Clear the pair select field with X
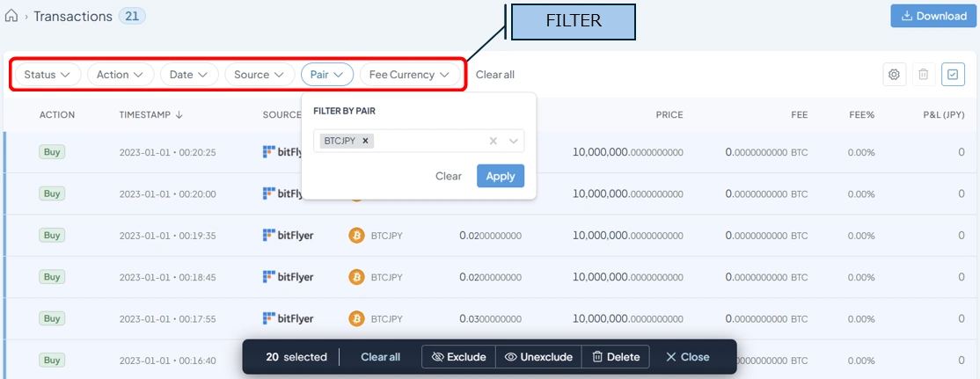 point(494,141)
